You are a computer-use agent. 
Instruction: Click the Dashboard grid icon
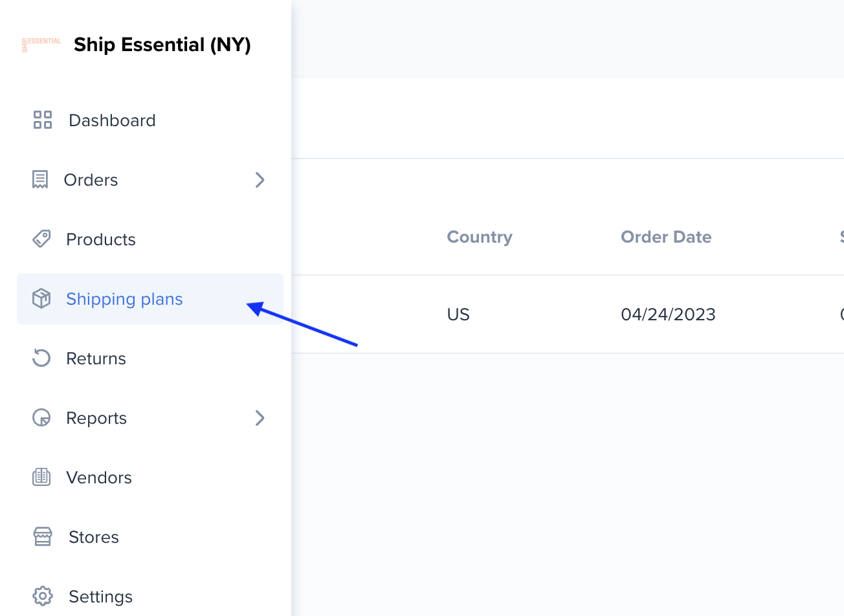(x=42, y=120)
